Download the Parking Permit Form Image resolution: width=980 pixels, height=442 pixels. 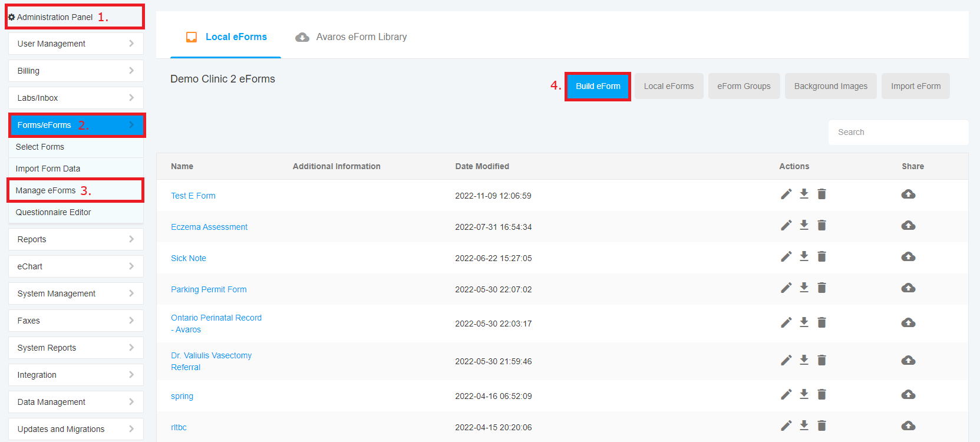[x=804, y=288]
